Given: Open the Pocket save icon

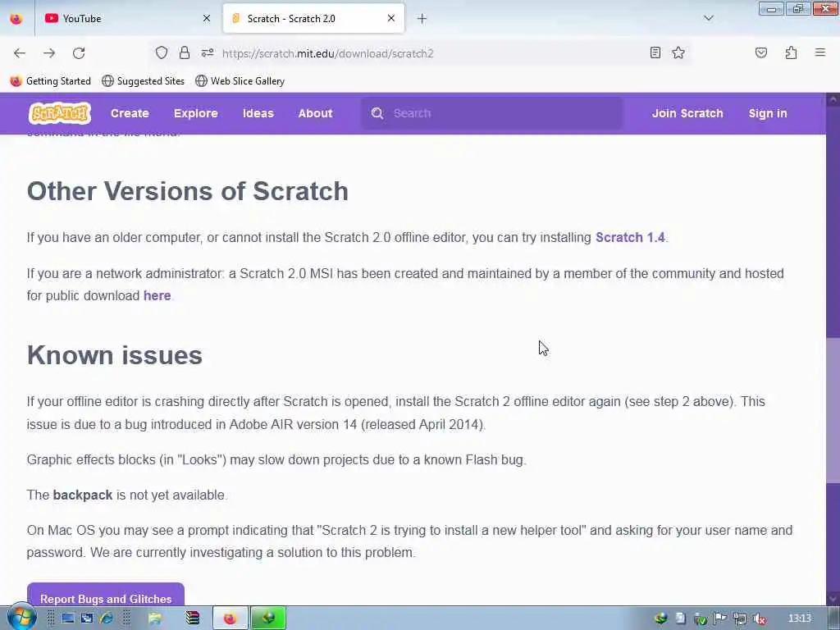Looking at the screenshot, I should coord(760,52).
